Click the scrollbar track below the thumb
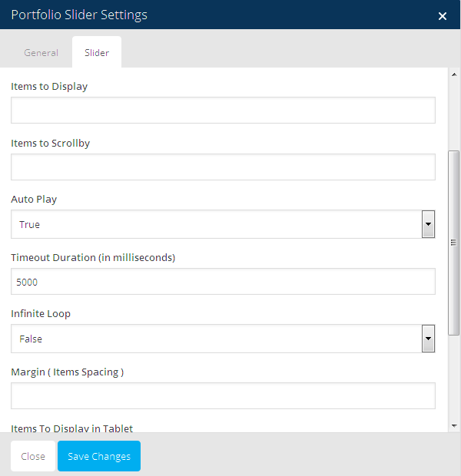This screenshot has height=476, width=461. pos(454,376)
